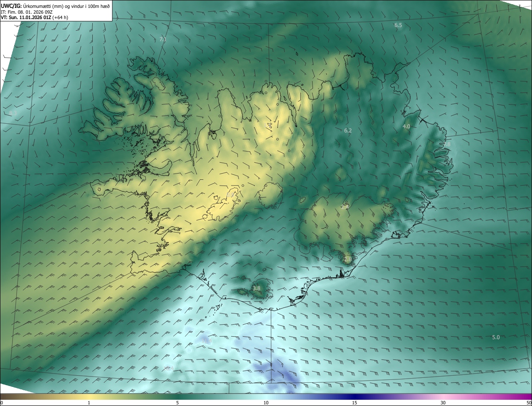Image resolution: width=532 pixels, height=406 pixels.
Task: Click the magenta end of the colour bar
Action: point(528,396)
